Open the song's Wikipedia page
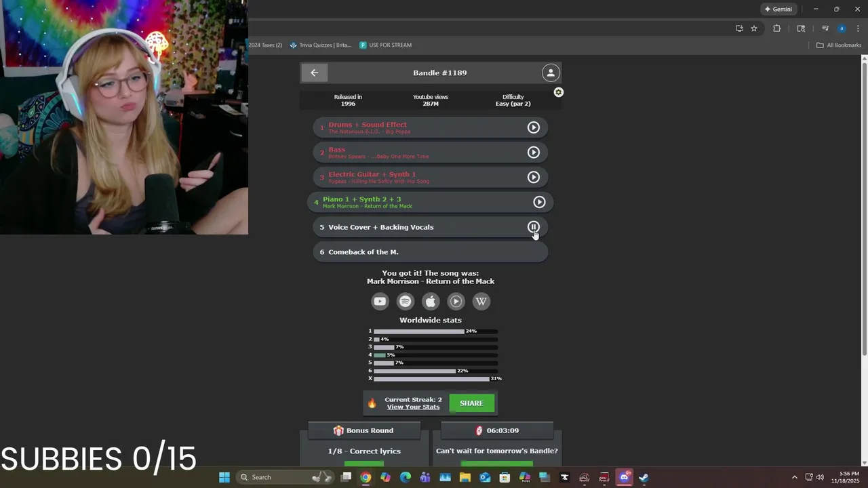Image resolution: width=868 pixels, height=488 pixels. pos(481,301)
